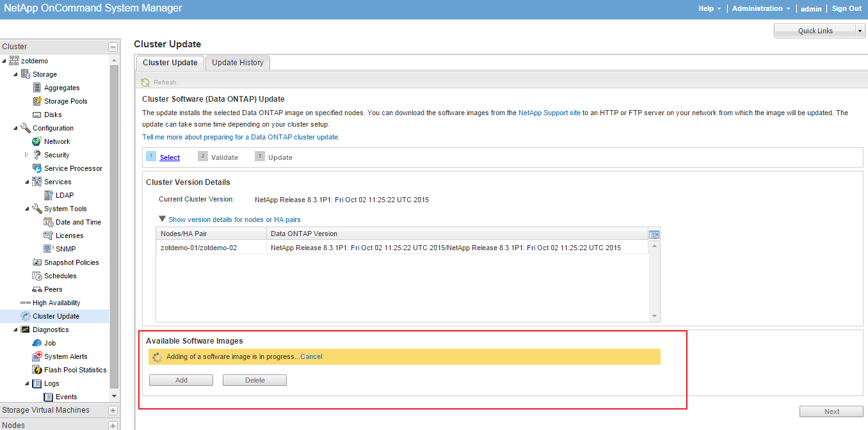
Task: Click the Security icon
Action: click(37, 155)
